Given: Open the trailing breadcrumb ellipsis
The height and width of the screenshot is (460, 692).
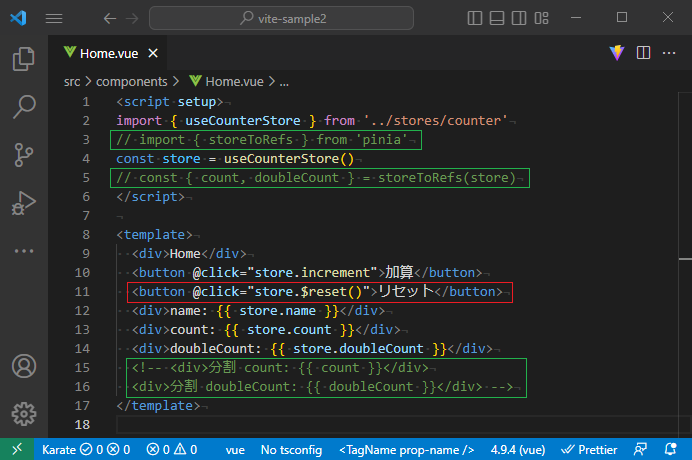Looking at the screenshot, I should point(284,83).
